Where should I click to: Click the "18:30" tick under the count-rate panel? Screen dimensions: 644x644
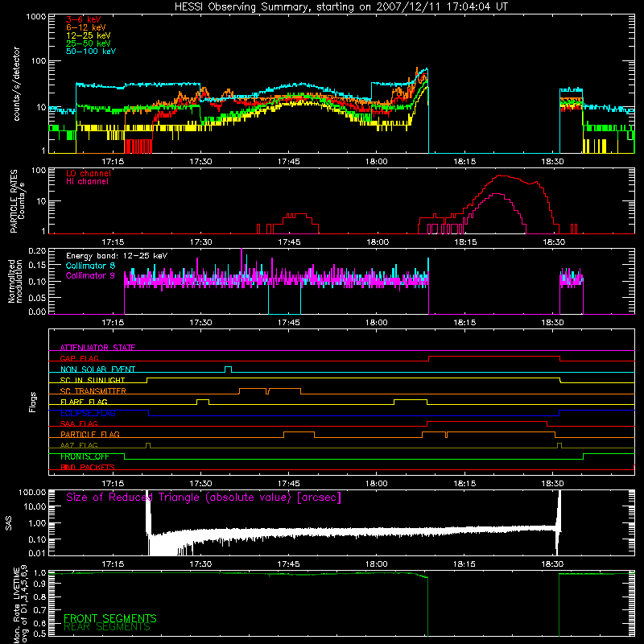coord(552,162)
